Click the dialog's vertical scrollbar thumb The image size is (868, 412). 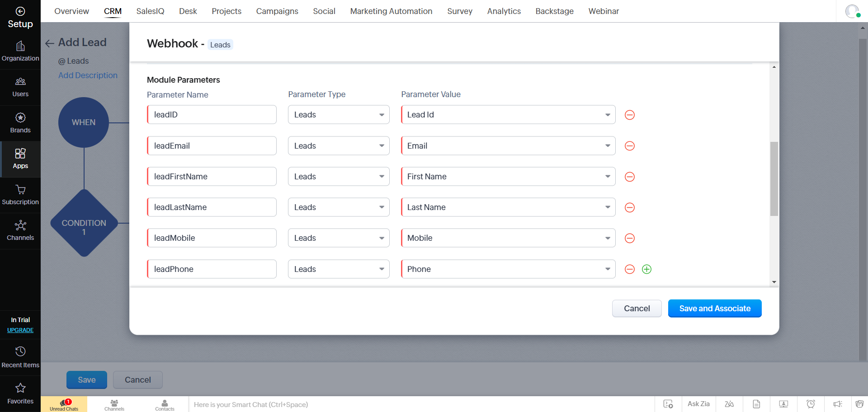(774, 179)
